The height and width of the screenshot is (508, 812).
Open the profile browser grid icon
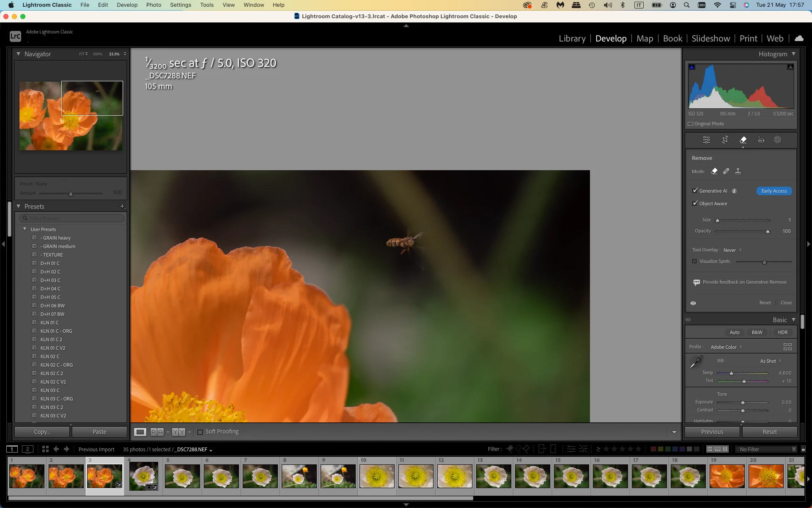point(787,347)
